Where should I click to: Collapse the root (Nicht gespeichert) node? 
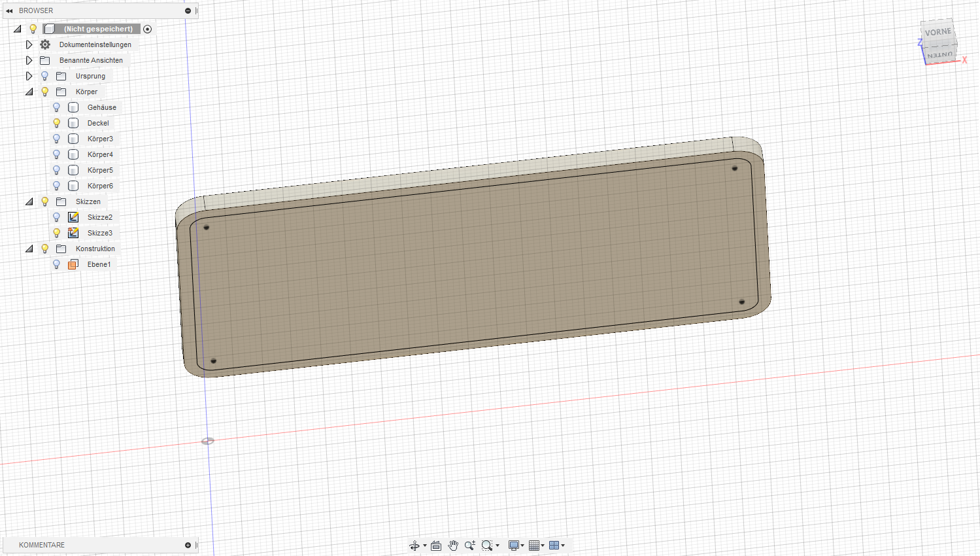point(18,29)
